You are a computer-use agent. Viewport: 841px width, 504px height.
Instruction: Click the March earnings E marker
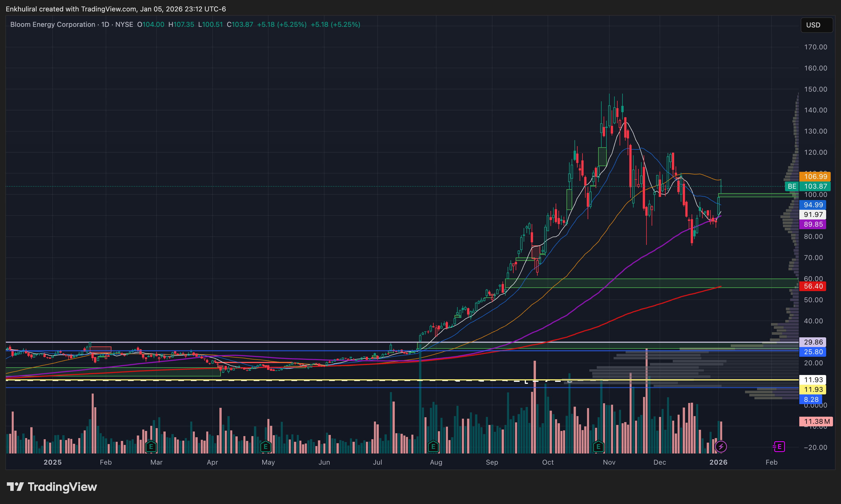click(x=151, y=446)
